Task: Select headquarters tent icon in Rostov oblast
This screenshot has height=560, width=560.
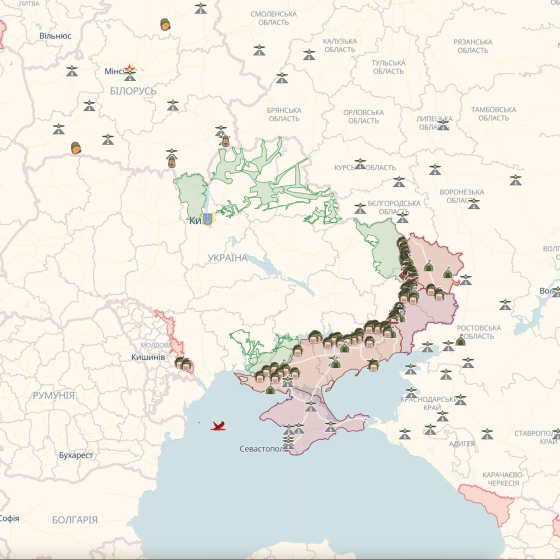Action: (x=460, y=340)
